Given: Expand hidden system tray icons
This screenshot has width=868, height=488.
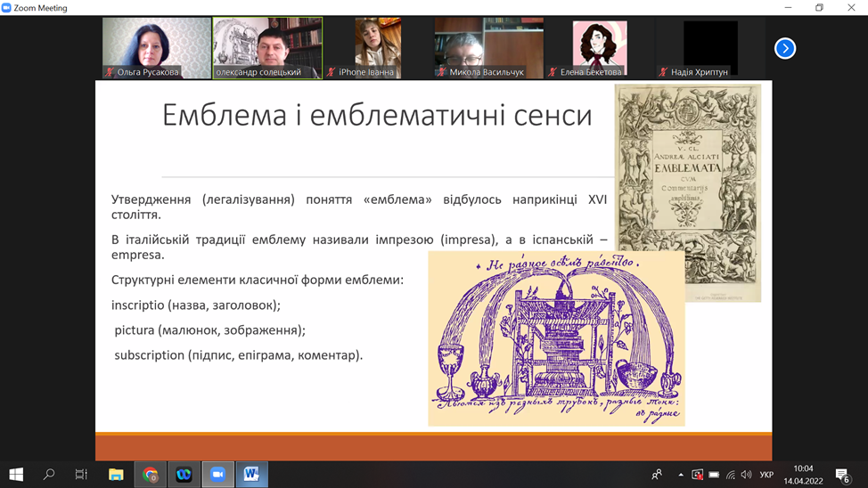Looking at the screenshot, I should [x=681, y=475].
